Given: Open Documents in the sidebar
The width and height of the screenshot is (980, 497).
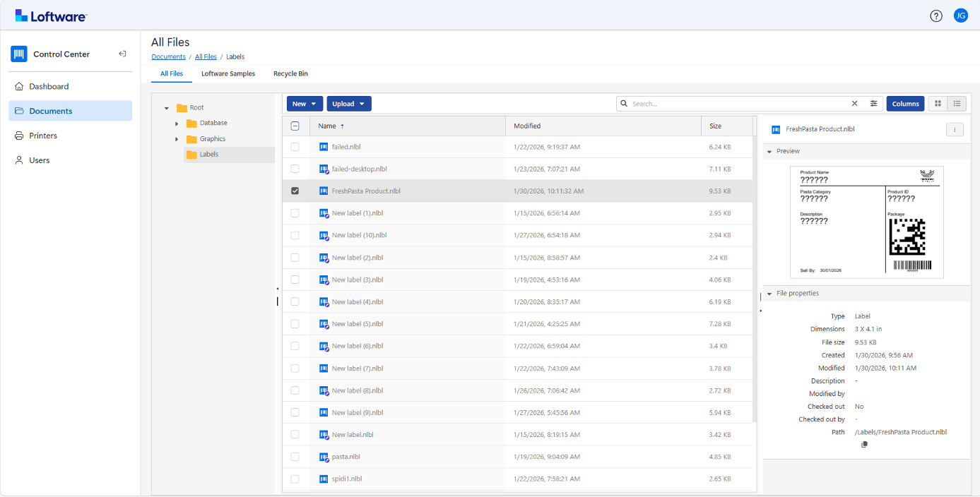Looking at the screenshot, I should tap(70, 111).
